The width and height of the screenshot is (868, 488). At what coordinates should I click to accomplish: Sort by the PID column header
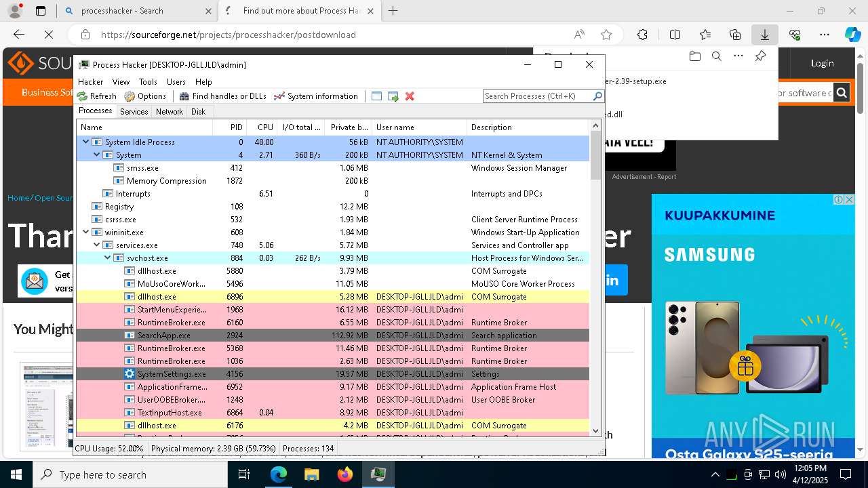(229, 127)
